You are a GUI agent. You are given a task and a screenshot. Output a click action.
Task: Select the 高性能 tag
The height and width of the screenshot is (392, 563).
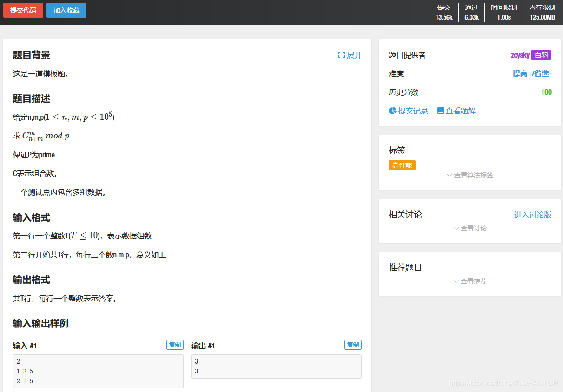(x=402, y=165)
